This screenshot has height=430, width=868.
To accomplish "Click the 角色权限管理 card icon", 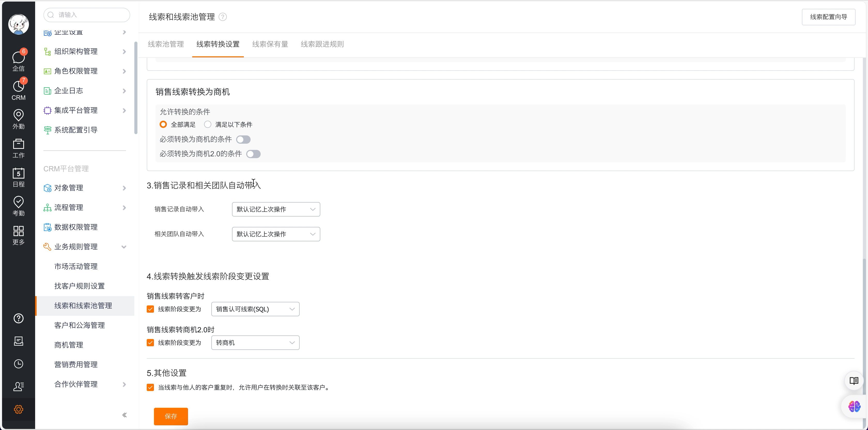I will click(x=48, y=71).
